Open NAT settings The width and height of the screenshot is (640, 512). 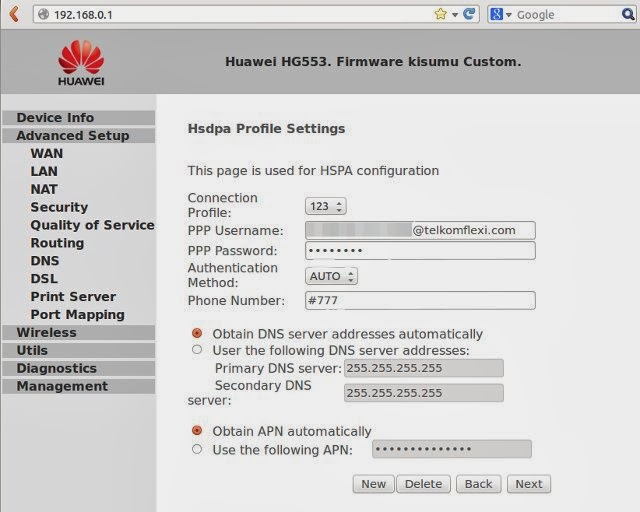pyautogui.click(x=44, y=189)
